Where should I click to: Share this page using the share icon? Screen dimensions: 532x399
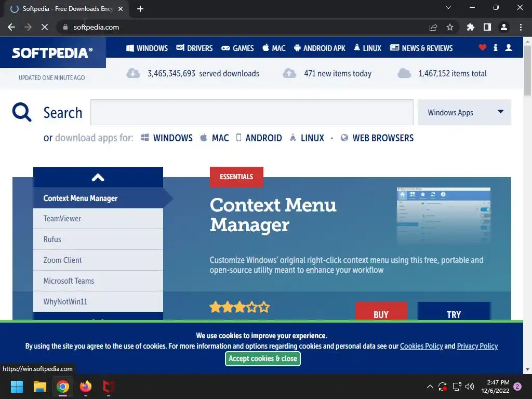433,27
